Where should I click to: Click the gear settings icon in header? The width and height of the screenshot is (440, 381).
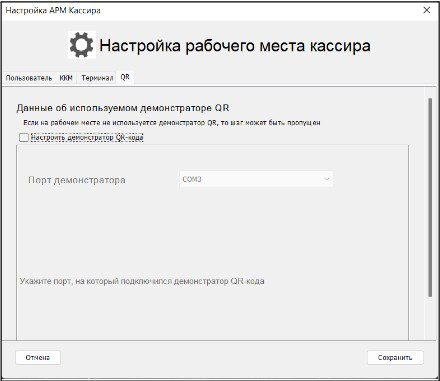[x=82, y=45]
